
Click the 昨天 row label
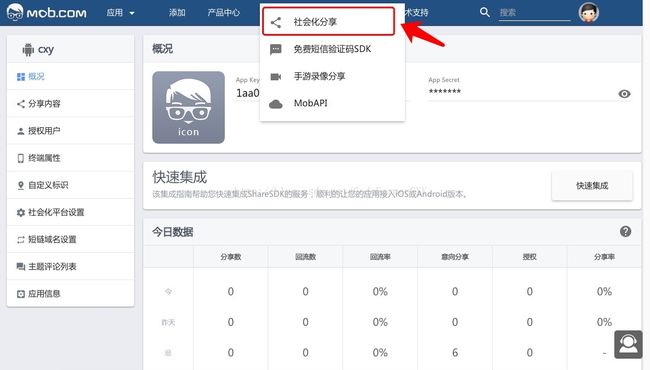(168, 322)
